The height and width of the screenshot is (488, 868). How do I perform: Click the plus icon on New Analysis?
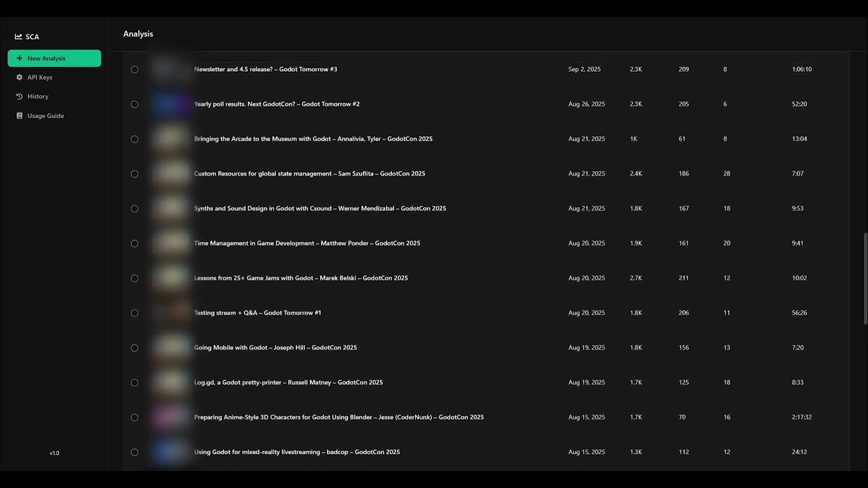tap(19, 58)
